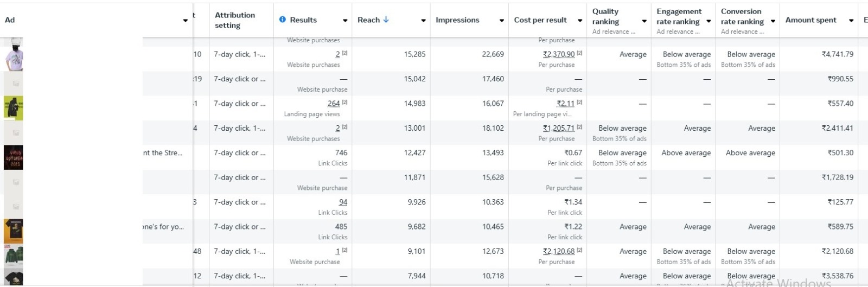Click the sort arrow next to Reach
This screenshot has width=868, height=287.
point(386,20)
